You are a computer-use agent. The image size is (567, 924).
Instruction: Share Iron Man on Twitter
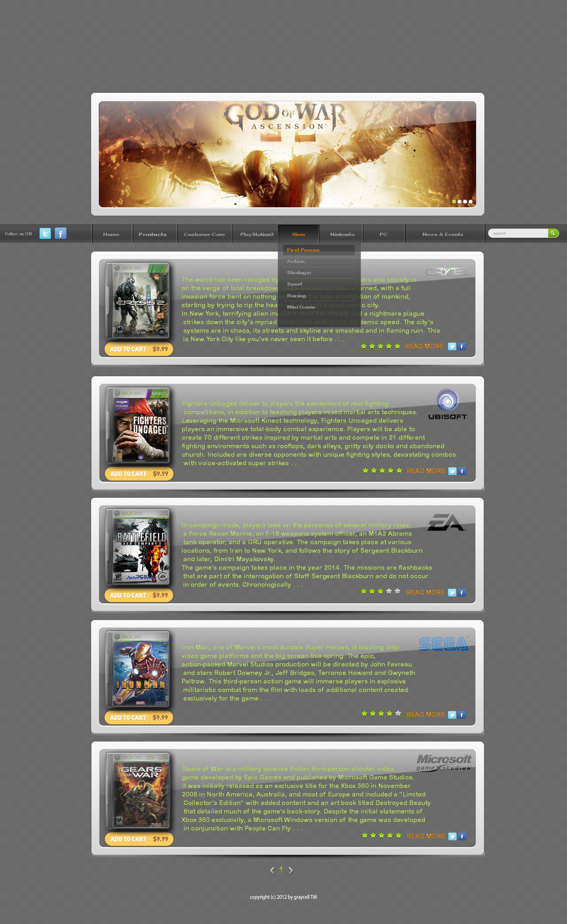click(452, 715)
